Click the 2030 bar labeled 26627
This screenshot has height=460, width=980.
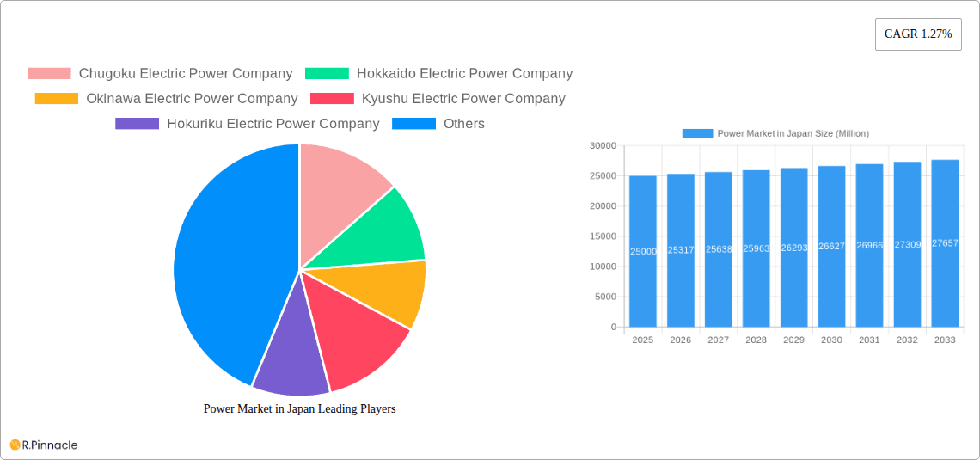(x=831, y=246)
